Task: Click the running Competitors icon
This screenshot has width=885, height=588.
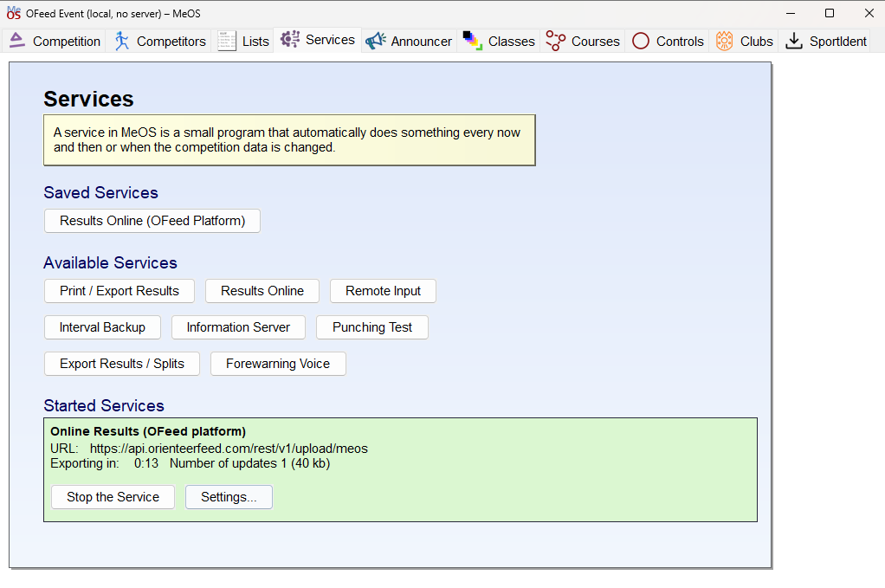Action: pos(122,42)
